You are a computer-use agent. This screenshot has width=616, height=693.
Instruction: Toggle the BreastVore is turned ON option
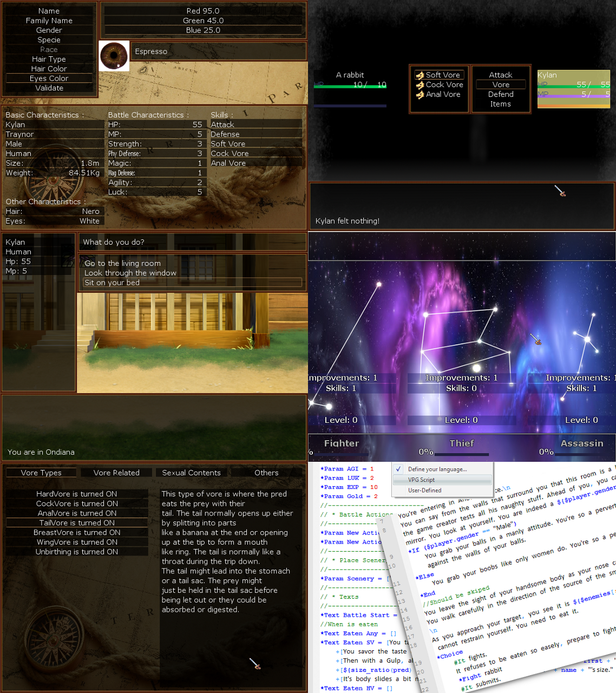(x=77, y=533)
